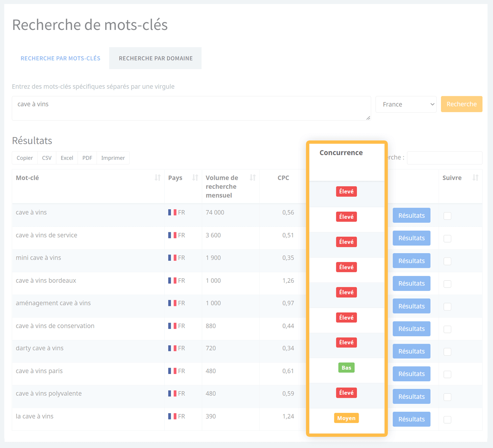
Task: Click the orange Moyen competition badge
Action: coord(346,418)
